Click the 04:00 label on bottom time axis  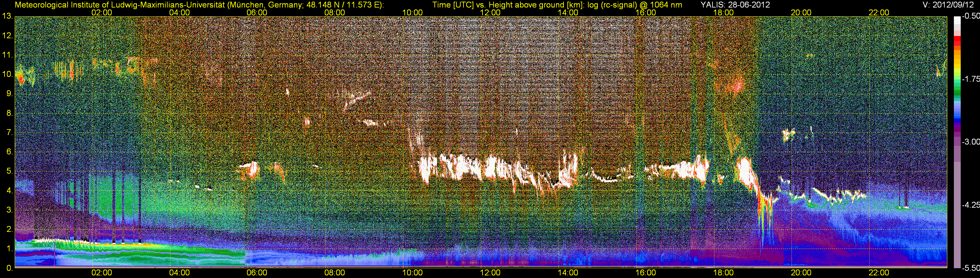[x=179, y=273]
